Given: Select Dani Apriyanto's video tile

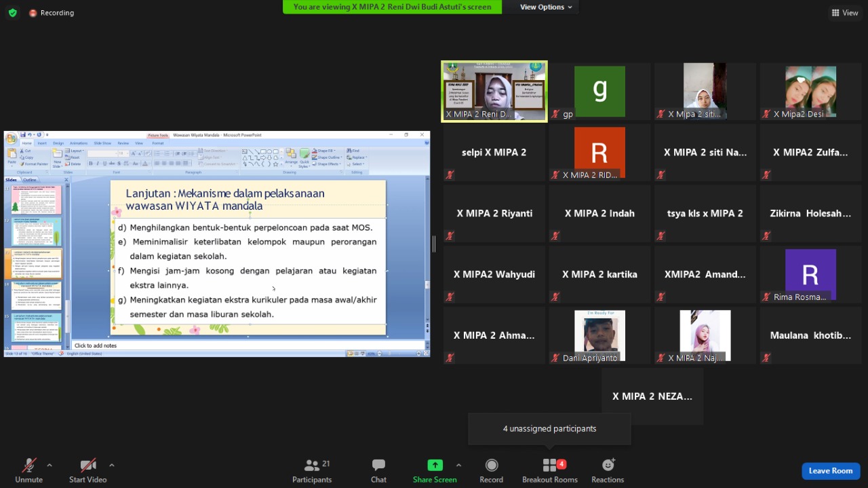Looking at the screenshot, I should point(599,336).
